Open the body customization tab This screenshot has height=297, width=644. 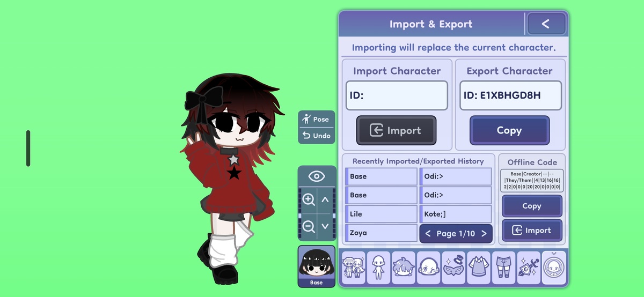click(x=379, y=267)
